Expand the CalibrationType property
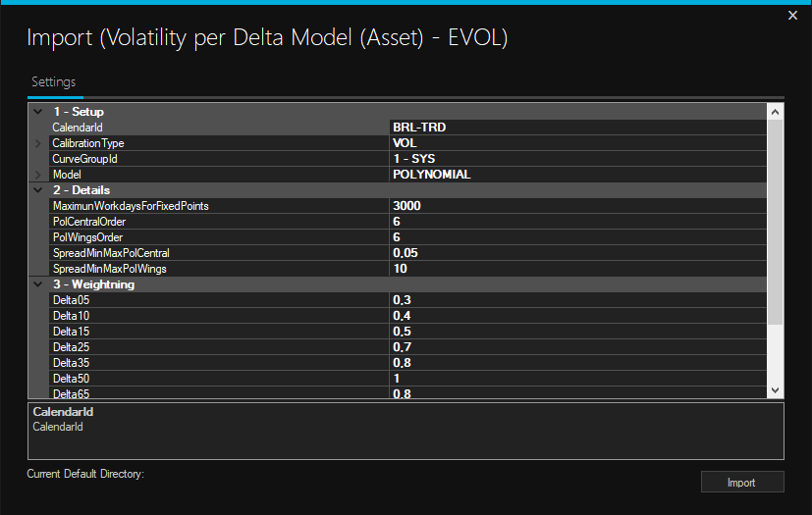This screenshot has width=812, height=515. [37, 143]
